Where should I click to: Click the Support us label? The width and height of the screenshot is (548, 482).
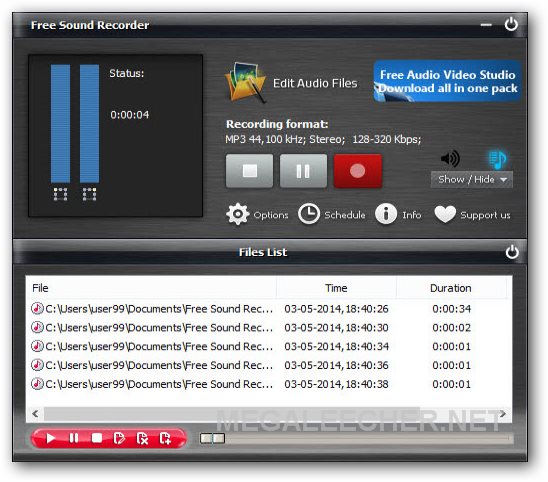click(485, 215)
